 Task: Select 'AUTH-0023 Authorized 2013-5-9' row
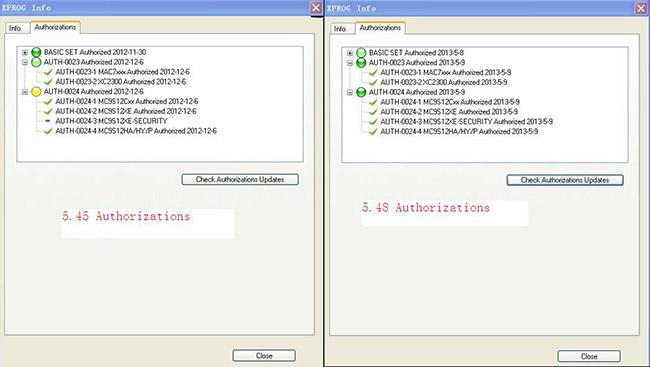tap(417, 63)
